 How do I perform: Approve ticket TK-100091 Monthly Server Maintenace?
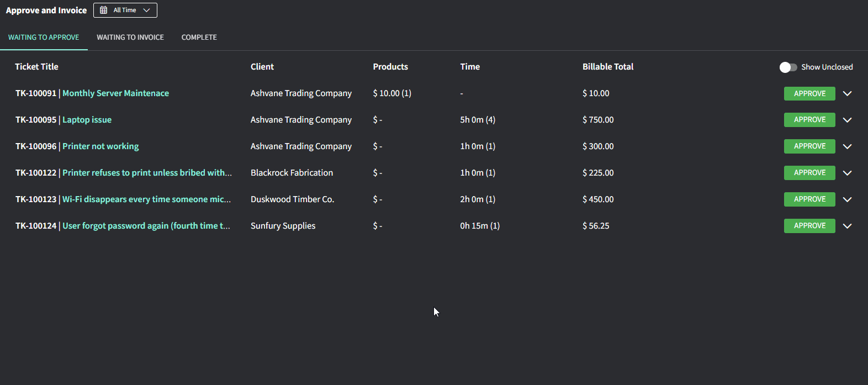click(809, 93)
